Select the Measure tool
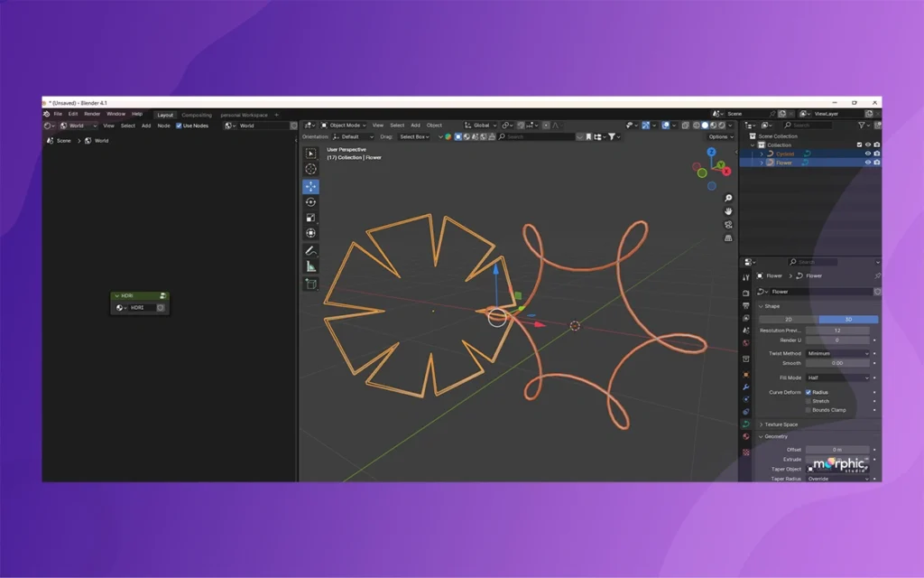This screenshot has height=578, width=924. 310,266
